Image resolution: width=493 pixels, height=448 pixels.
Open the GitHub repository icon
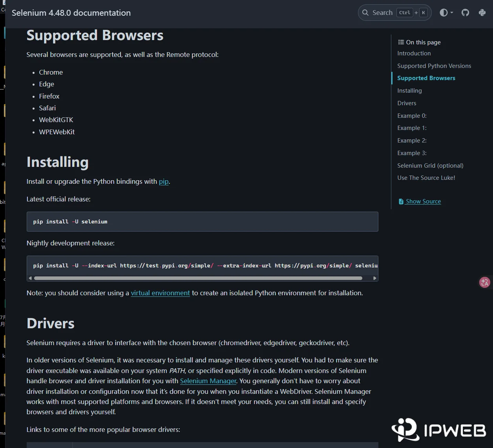465,13
